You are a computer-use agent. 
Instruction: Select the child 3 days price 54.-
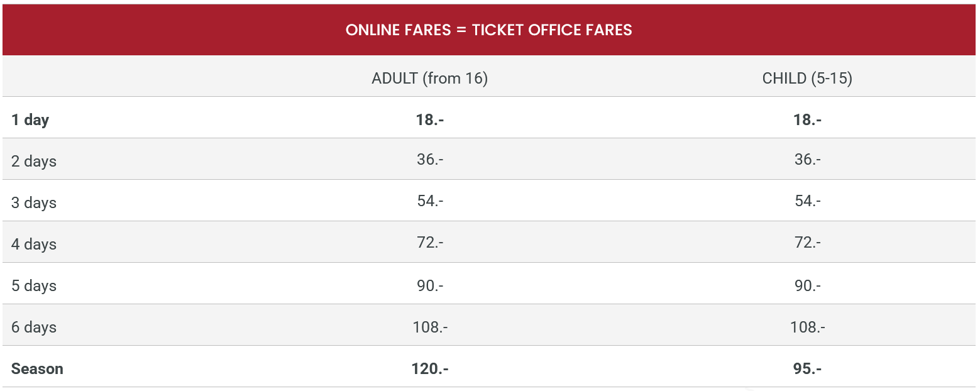[807, 201]
